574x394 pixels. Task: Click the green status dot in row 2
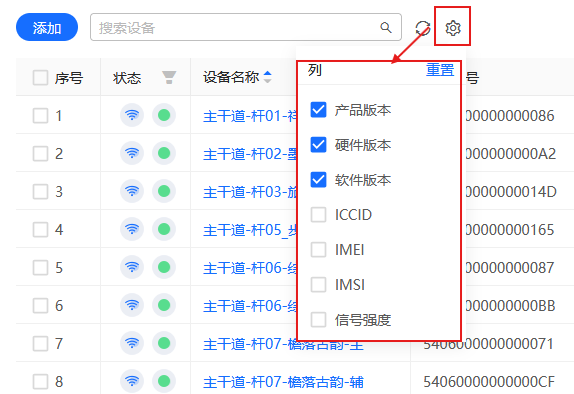point(164,153)
